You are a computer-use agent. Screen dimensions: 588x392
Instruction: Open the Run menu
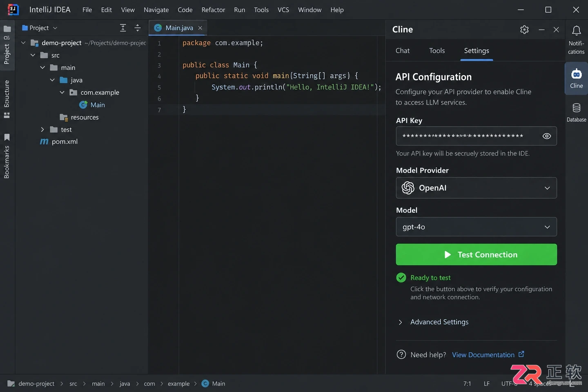(x=239, y=10)
